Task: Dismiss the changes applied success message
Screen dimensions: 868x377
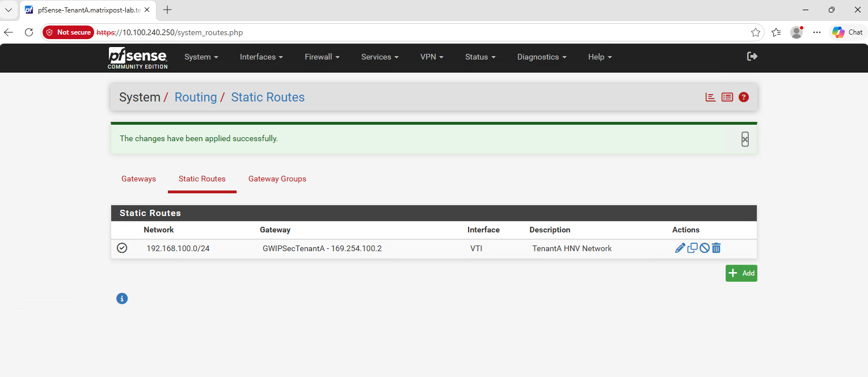Action: [745, 139]
